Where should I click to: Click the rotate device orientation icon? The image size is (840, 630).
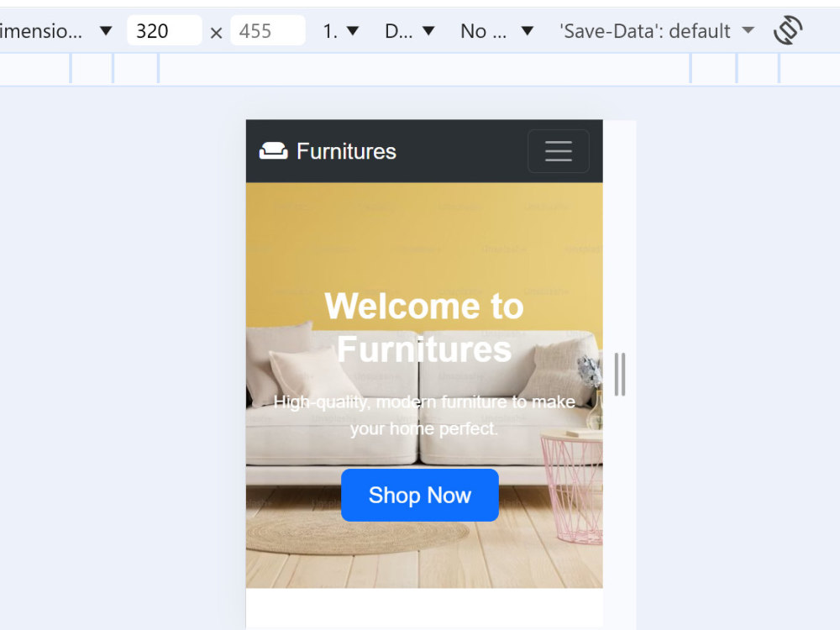coord(788,30)
